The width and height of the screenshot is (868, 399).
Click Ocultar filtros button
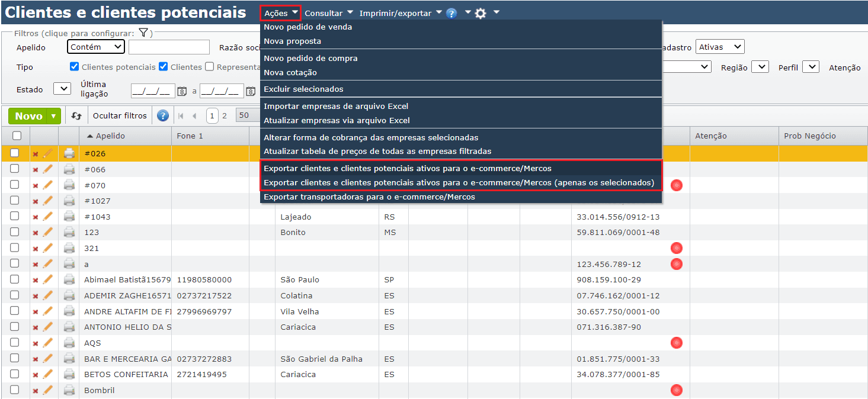click(120, 116)
